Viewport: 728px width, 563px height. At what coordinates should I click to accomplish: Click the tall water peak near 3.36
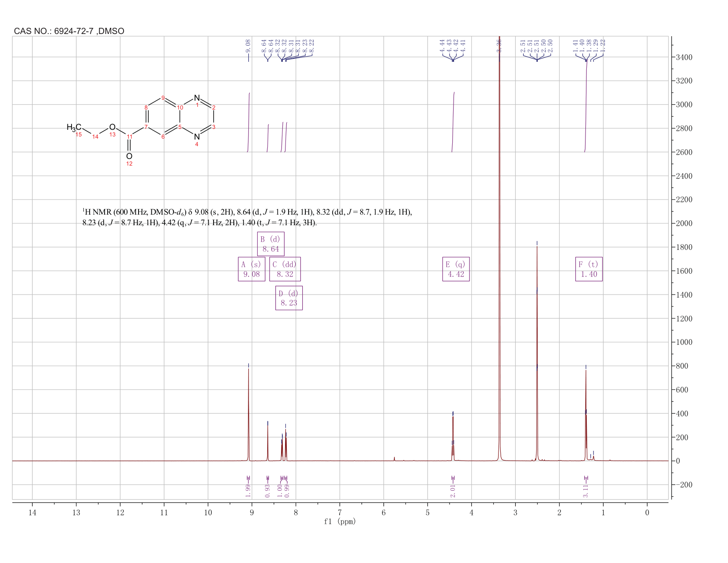pos(499,247)
